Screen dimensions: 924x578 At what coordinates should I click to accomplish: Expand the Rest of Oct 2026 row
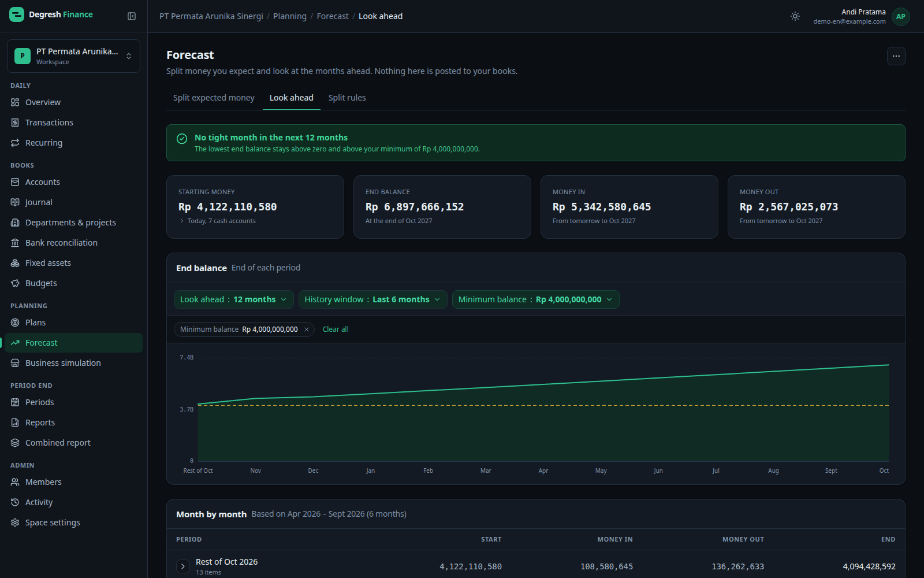[182, 566]
